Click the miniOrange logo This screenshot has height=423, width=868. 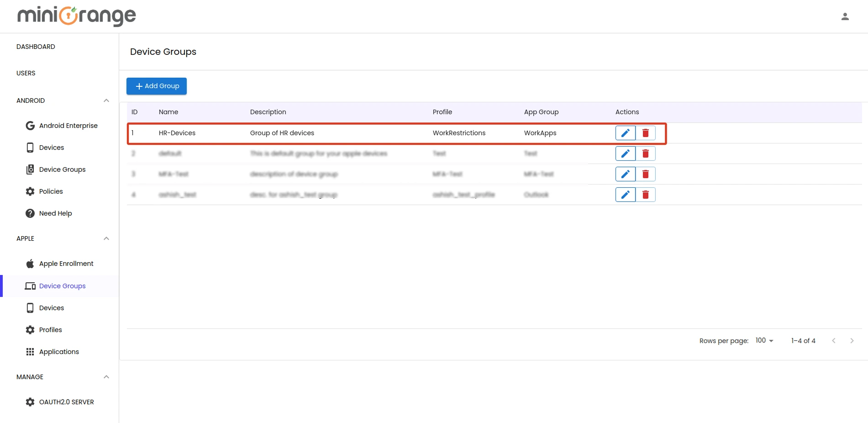tap(76, 16)
